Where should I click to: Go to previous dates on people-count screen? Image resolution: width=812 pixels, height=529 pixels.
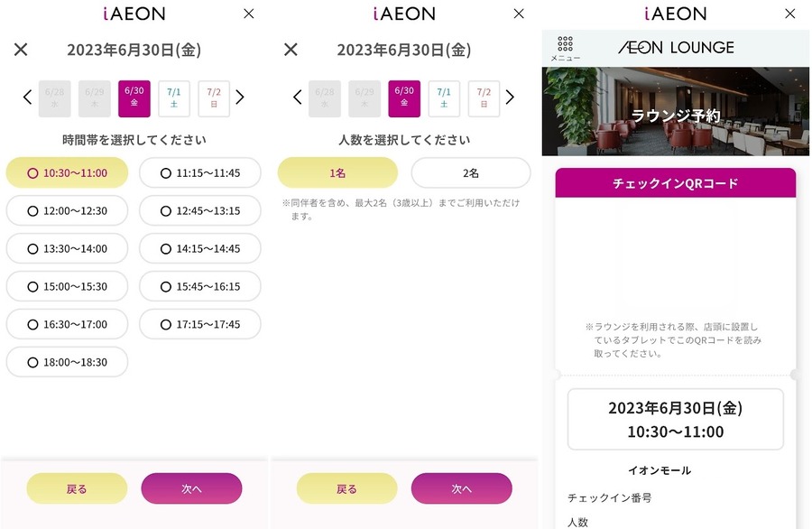(297, 97)
